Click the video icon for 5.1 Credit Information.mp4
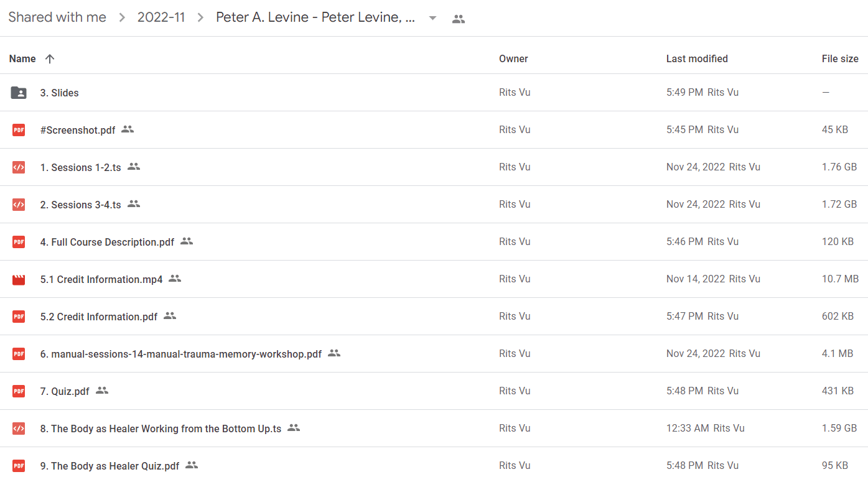868x482 pixels. pos(19,279)
